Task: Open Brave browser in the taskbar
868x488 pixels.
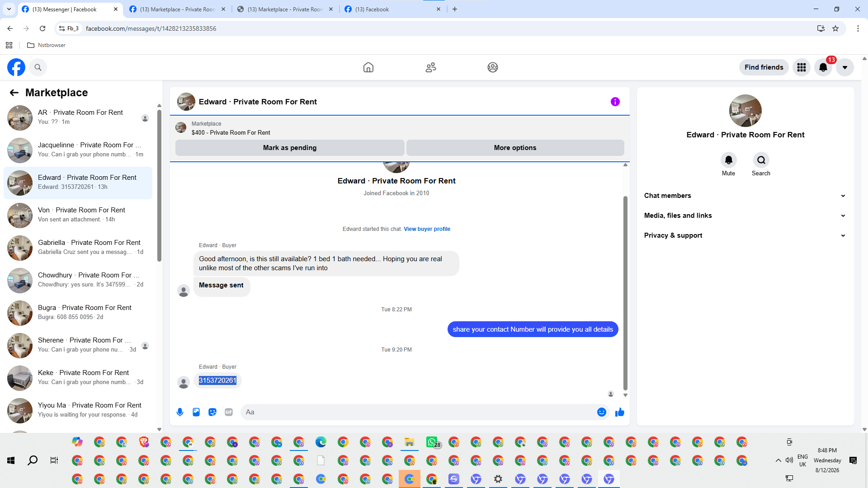Action: (x=144, y=442)
